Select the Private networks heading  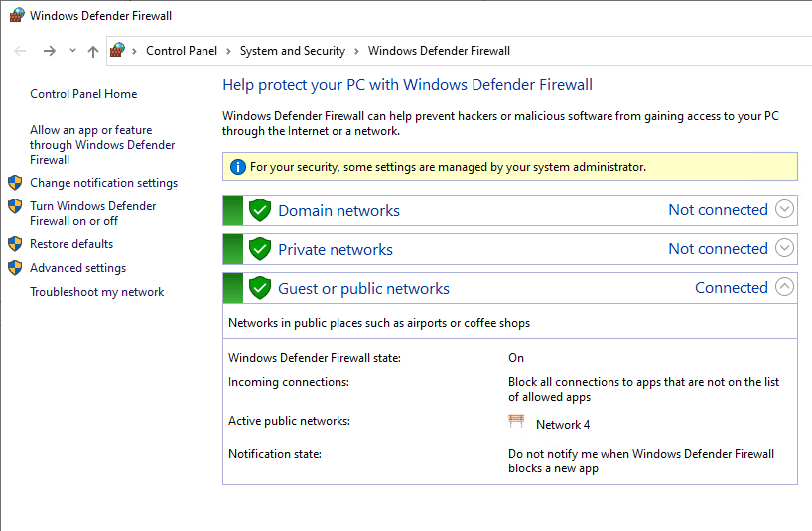click(x=336, y=250)
